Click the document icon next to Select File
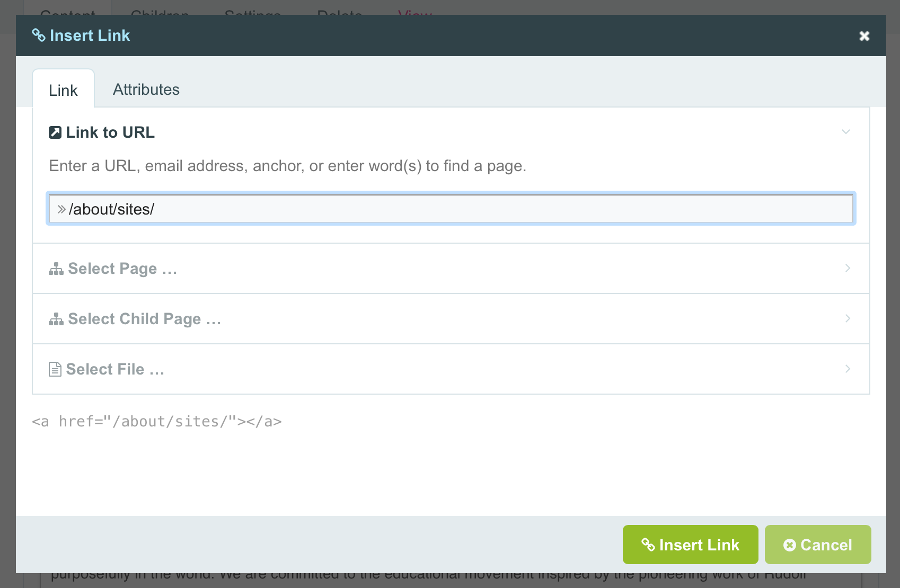Image resolution: width=900 pixels, height=588 pixels. click(55, 369)
